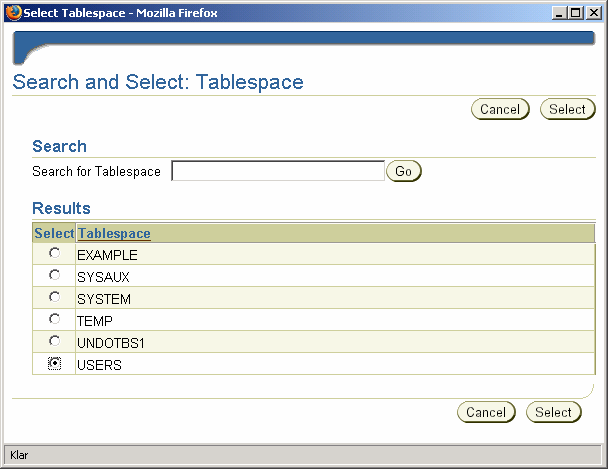Click the SYSAUX tablespace name
Image resolution: width=608 pixels, height=469 pixels.
[103, 277]
